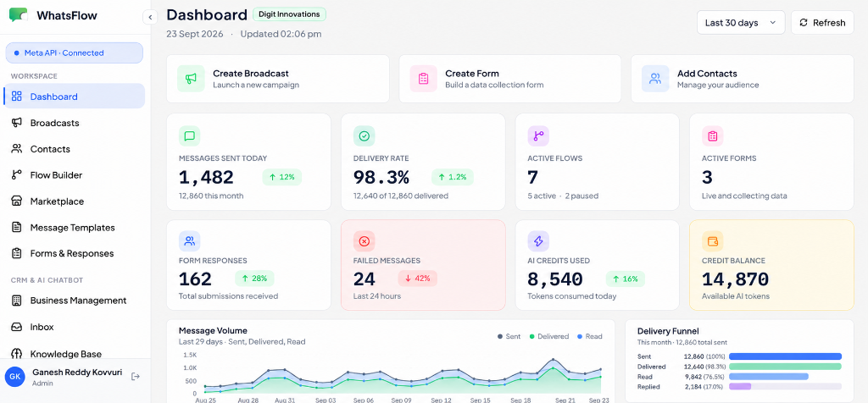Image resolution: width=868 pixels, height=403 pixels.
Task: Click the Sent bar in Delivery Funnel
Action: pyautogui.click(x=785, y=356)
